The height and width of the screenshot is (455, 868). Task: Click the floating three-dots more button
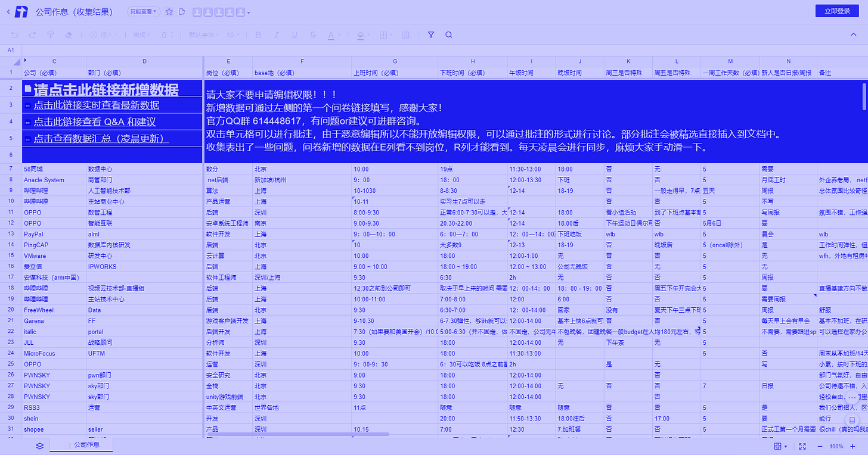click(852, 397)
